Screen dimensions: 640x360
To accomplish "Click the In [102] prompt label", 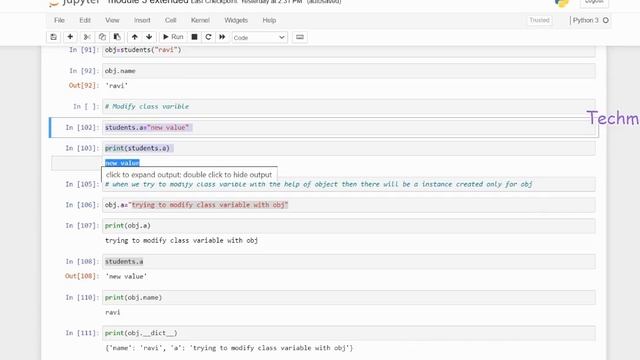I will tap(82, 127).
